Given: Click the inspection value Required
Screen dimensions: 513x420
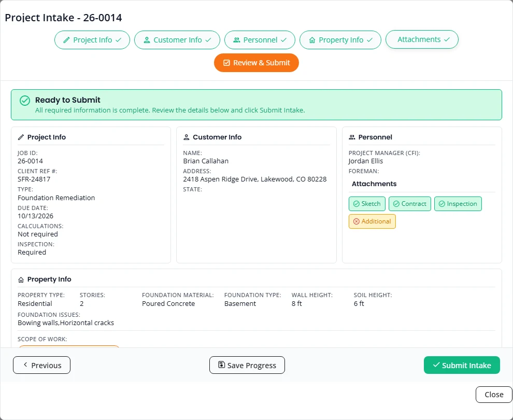Looking at the screenshot, I should pos(32,253).
